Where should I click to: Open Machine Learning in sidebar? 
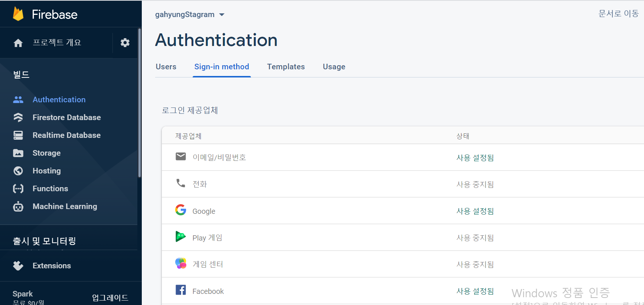[x=65, y=206]
